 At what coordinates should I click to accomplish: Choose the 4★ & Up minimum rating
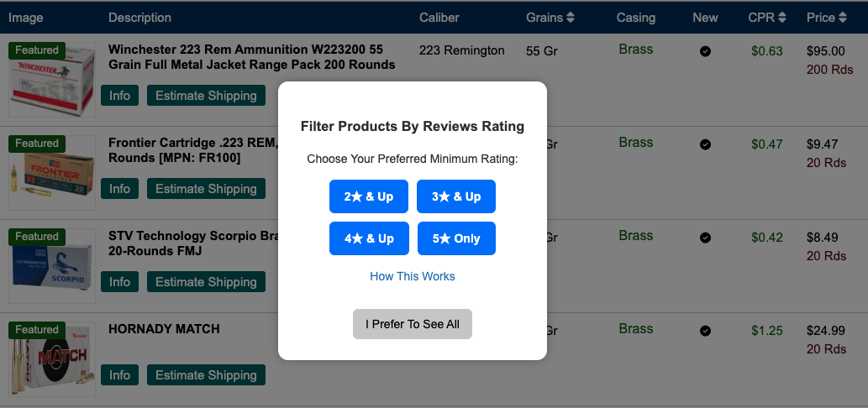point(368,238)
